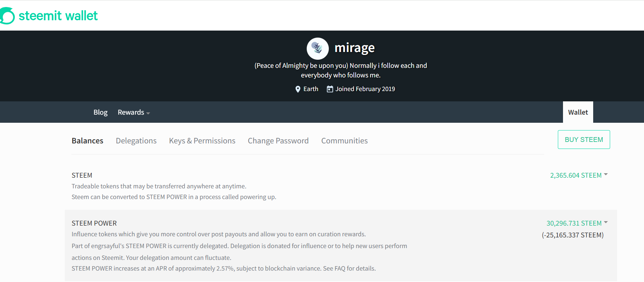Click the 'Earth' location text
644x282 pixels.
tap(311, 89)
